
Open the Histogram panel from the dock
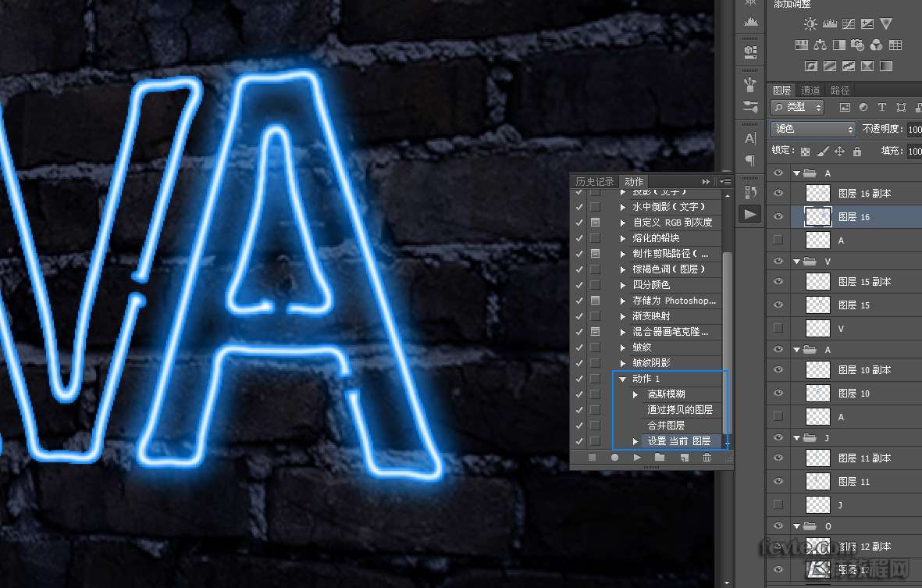(x=750, y=21)
